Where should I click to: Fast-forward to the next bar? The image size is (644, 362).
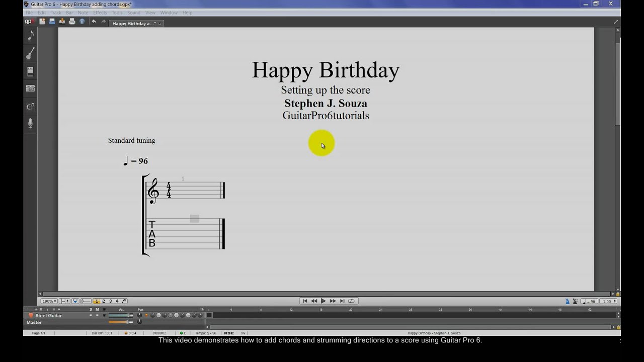click(333, 301)
